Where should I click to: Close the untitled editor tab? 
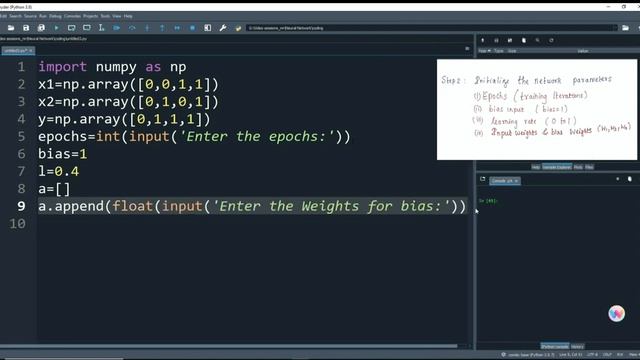point(31,51)
